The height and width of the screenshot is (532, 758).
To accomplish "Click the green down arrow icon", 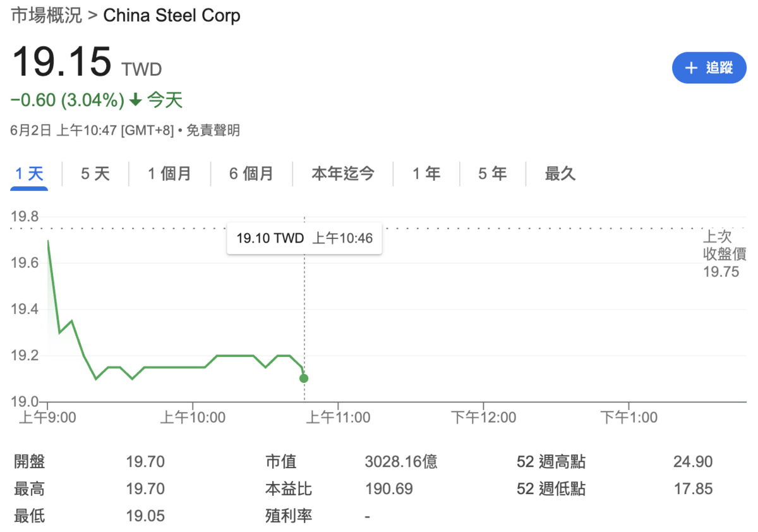I will [135, 100].
